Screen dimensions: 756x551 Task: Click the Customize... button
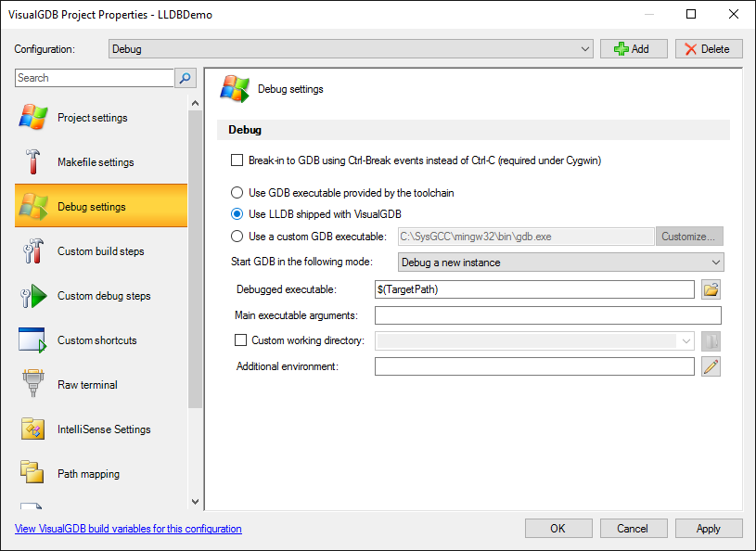tap(689, 237)
